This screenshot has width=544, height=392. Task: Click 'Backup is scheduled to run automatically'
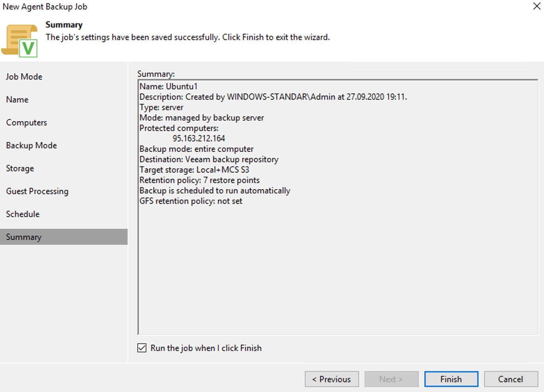point(215,191)
